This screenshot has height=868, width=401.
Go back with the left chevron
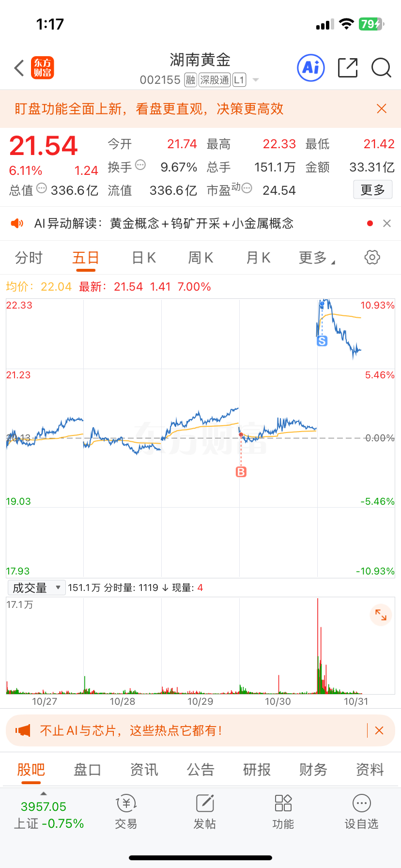tap(19, 68)
